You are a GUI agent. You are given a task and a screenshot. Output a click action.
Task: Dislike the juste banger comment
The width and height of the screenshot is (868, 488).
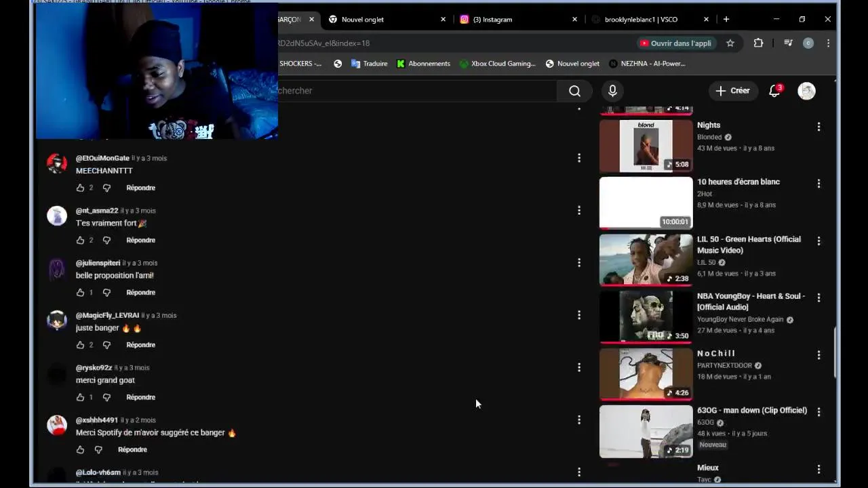[106, 345]
